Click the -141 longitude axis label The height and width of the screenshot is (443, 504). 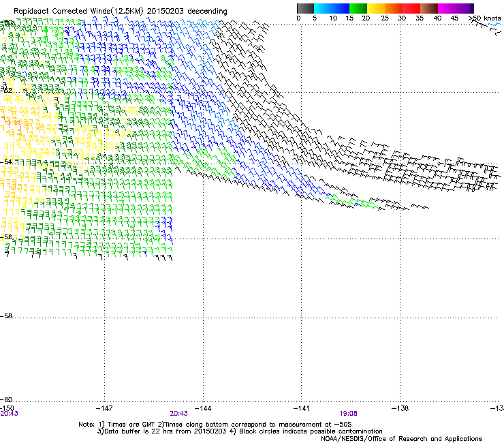tap(301, 408)
